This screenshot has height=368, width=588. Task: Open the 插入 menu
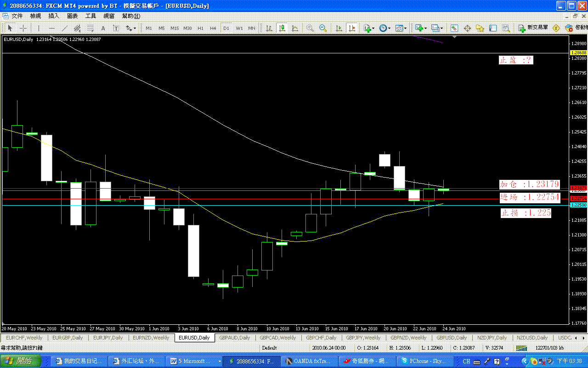[53, 15]
